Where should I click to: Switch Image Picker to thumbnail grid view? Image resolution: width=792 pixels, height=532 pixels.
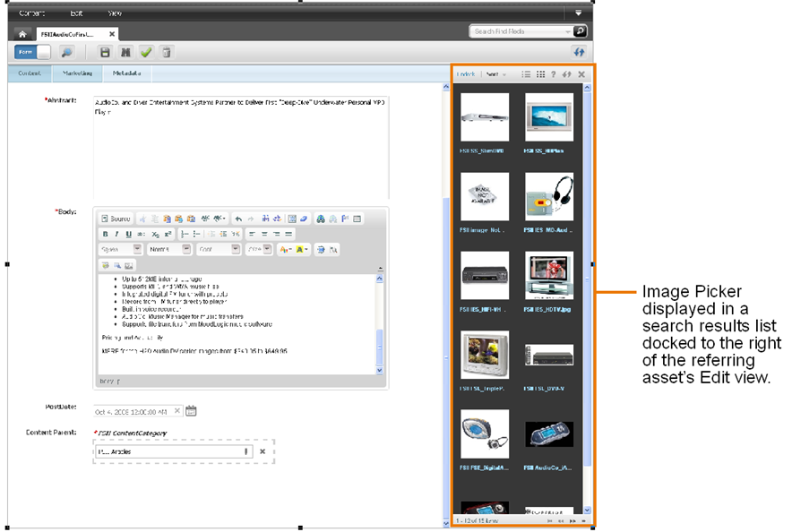[x=540, y=74]
